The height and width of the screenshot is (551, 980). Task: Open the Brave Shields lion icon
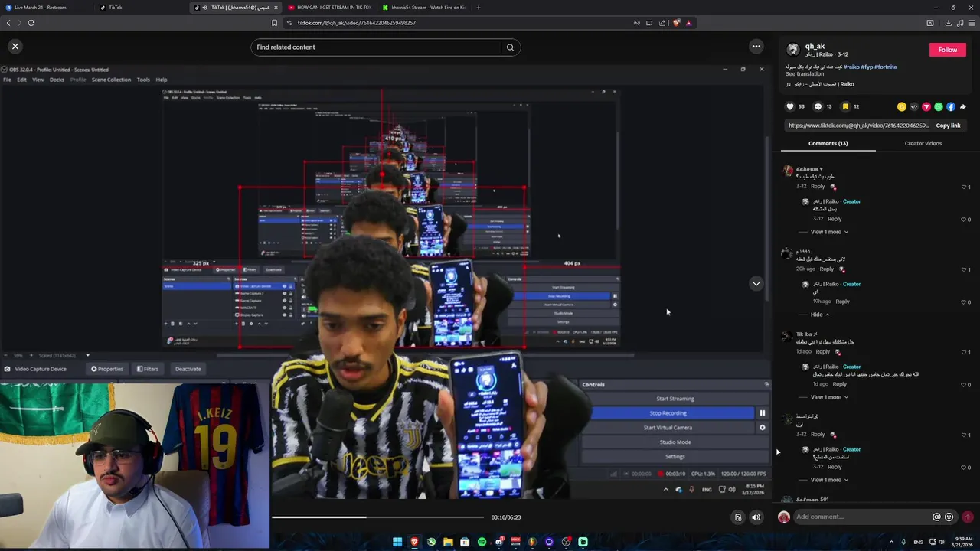click(676, 23)
